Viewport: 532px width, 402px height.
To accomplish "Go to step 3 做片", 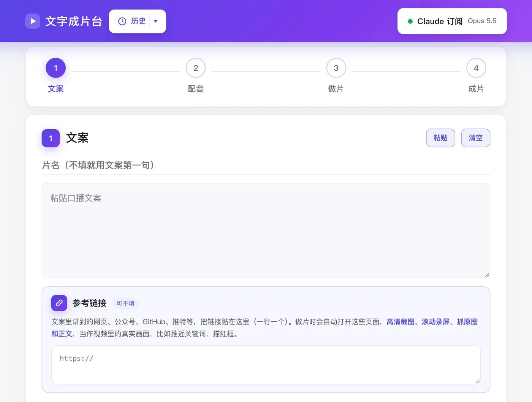I will (x=336, y=76).
